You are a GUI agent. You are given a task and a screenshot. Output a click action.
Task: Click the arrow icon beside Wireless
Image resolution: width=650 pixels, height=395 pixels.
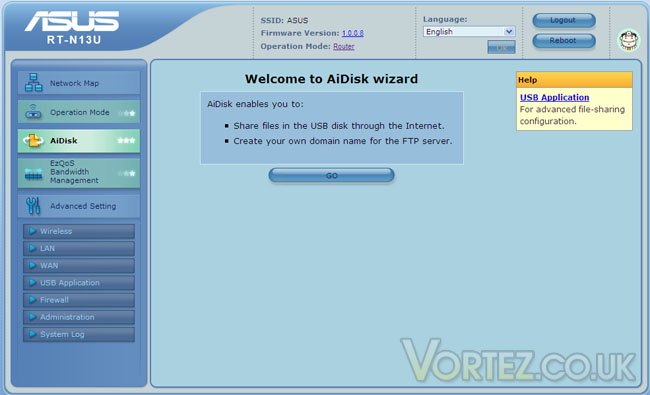(x=32, y=231)
